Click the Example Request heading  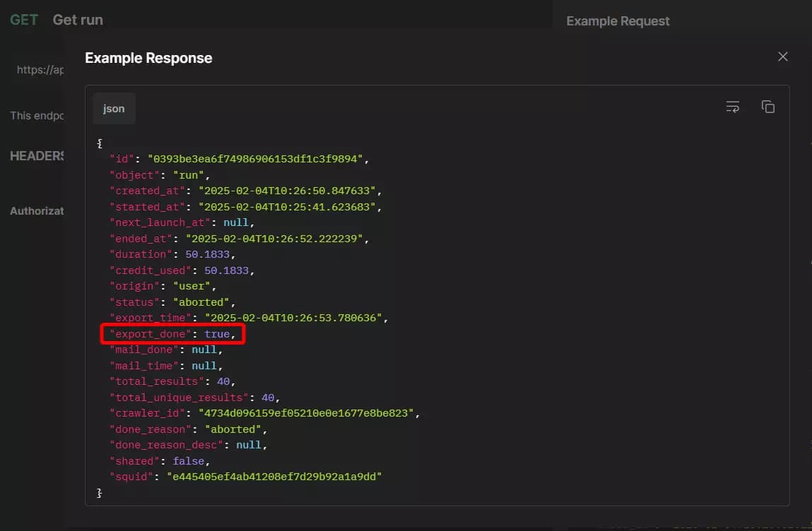(x=618, y=21)
